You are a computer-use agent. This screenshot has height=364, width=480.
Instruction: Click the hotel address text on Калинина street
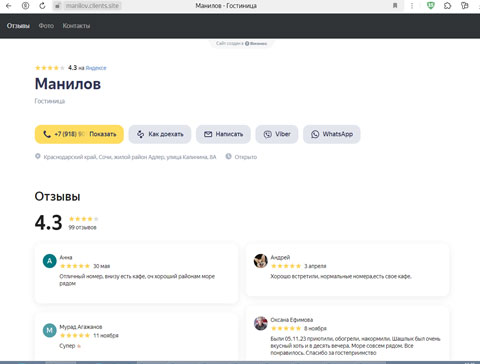pos(130,157)
